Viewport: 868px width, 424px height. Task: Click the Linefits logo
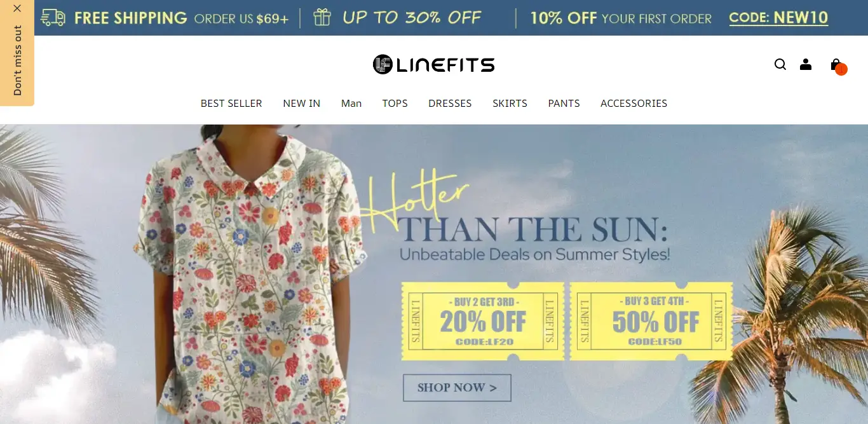click(x=434, y=64)
